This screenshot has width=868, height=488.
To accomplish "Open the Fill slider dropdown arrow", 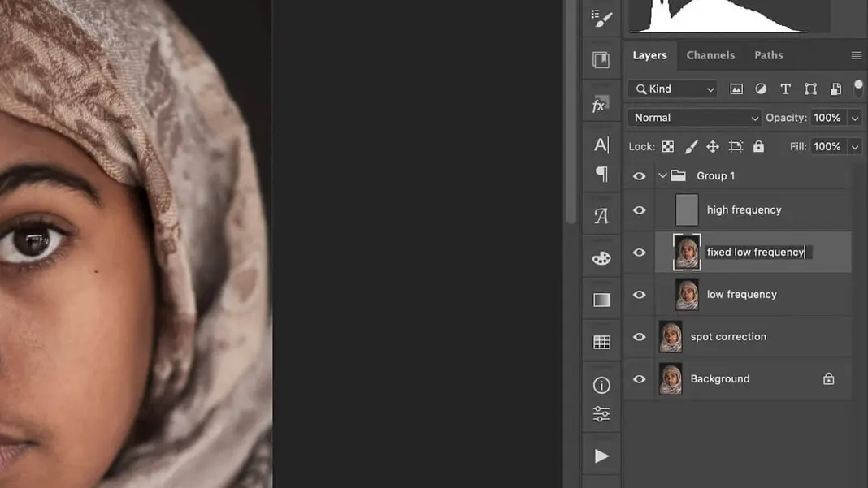I will 855,147.
